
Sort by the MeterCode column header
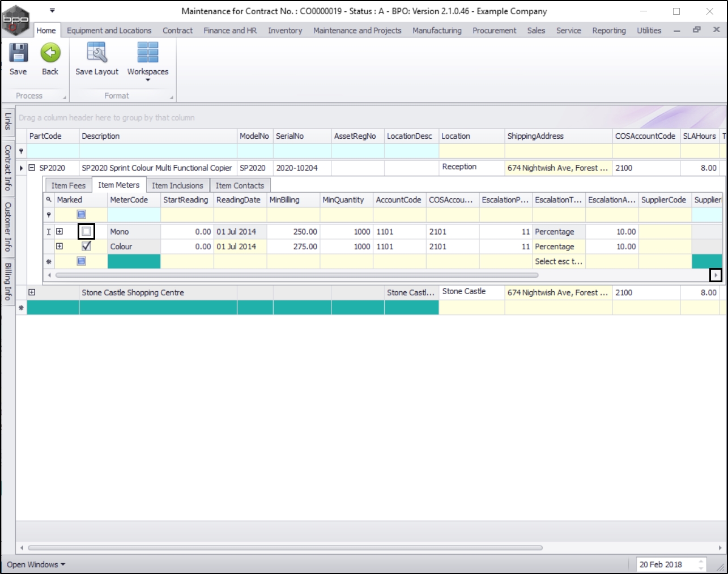(x=134, y=199)
